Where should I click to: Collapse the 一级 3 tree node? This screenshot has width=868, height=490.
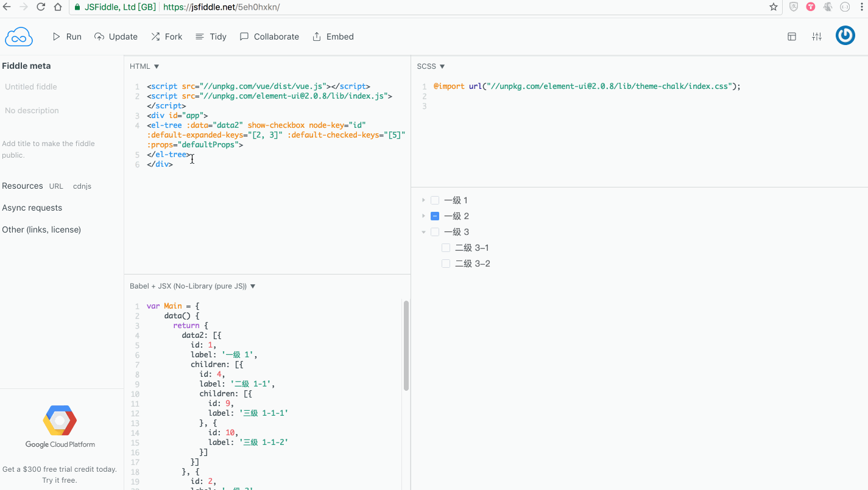423,231
